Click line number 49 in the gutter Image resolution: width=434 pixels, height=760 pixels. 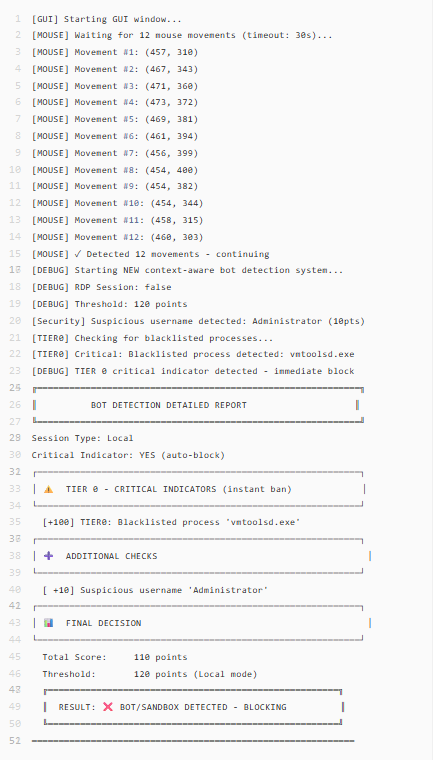click(x=15, y=707)
